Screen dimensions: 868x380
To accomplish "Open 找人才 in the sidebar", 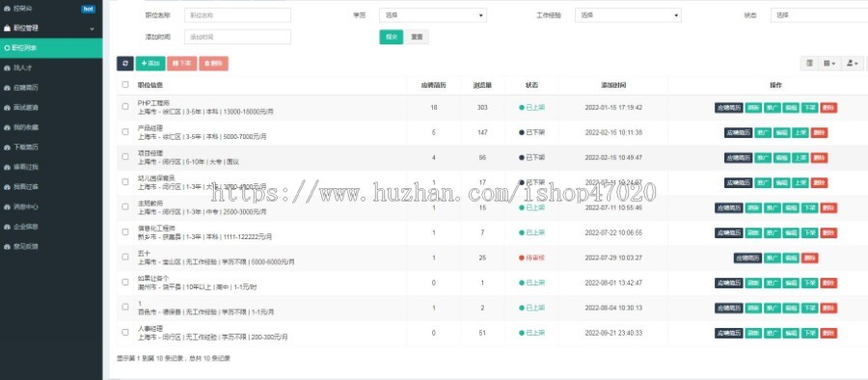I will (x=51, y=68).
